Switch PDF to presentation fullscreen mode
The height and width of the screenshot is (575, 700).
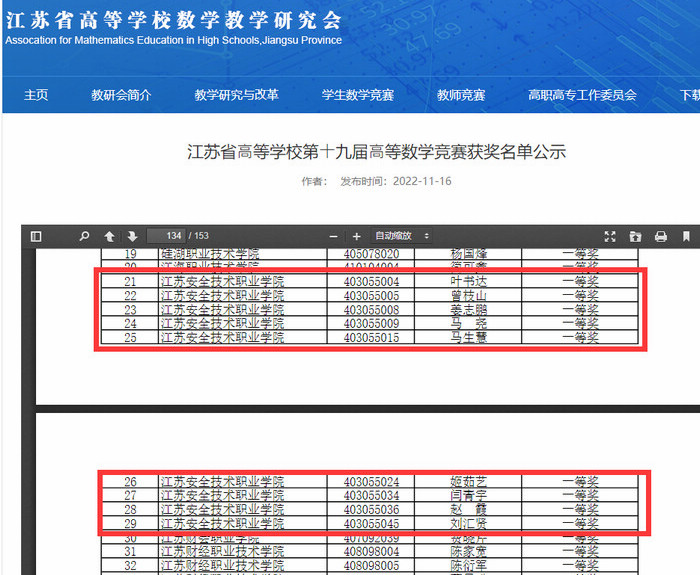(x=610, y=236)
